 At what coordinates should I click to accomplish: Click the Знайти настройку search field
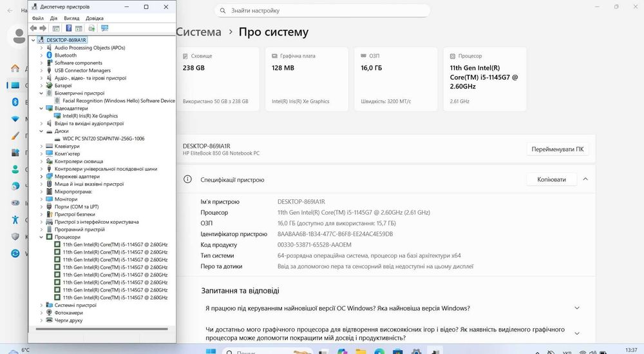coord(323,11)
